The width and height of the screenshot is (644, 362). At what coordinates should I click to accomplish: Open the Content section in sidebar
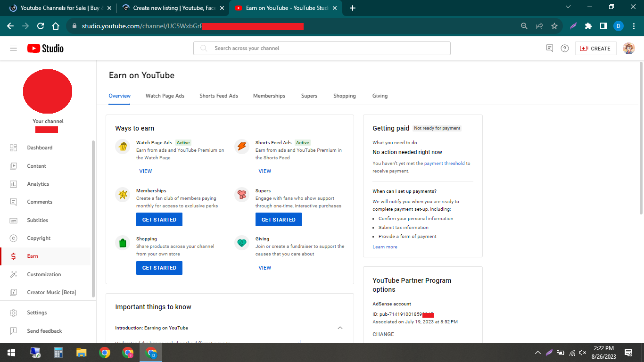click(x=38, y=165)
